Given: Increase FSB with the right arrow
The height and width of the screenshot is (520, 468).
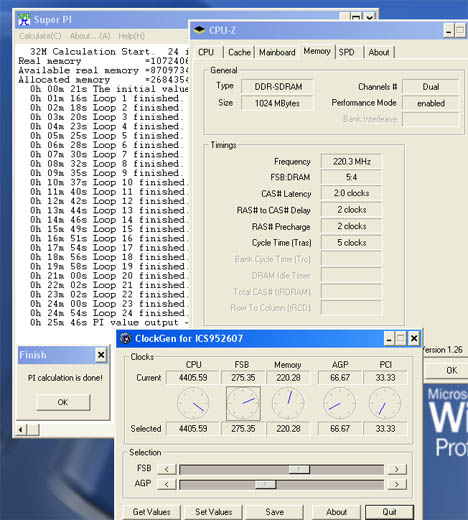Looking at the screenshot, I should point(397,469).
